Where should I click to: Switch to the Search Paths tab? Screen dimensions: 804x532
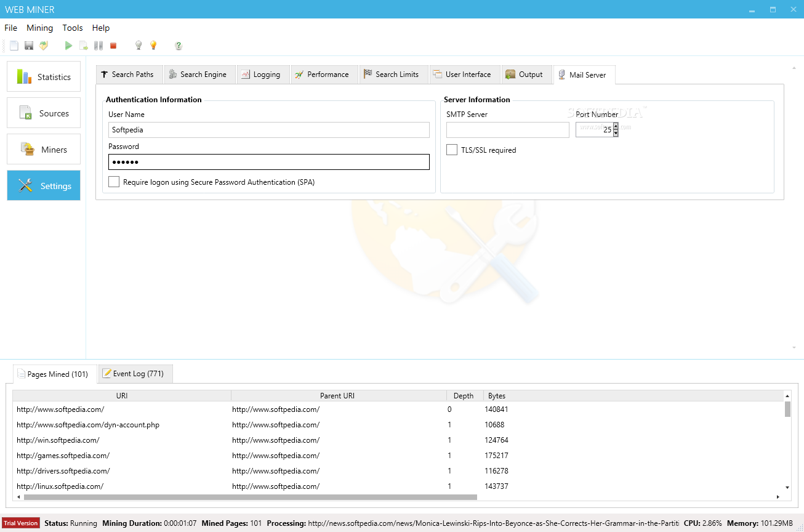point(129,75)
